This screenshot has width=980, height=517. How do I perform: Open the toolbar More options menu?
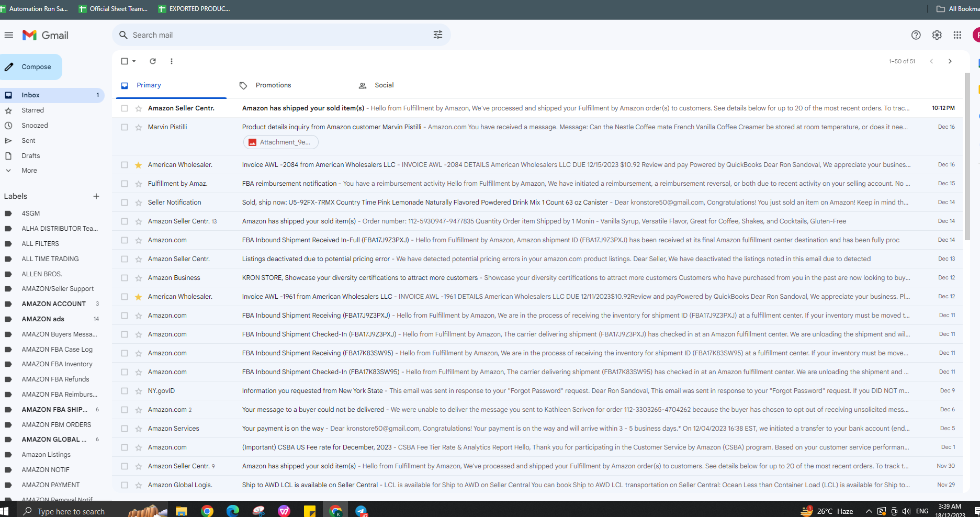point(172,61)
